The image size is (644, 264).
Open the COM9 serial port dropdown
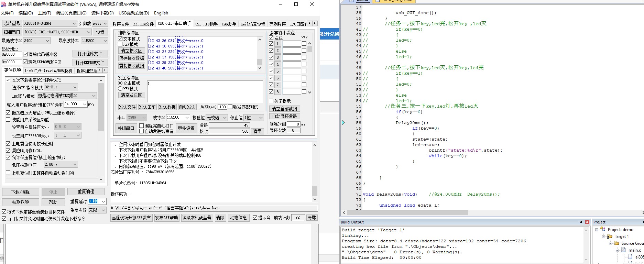[x=57, y=32]
